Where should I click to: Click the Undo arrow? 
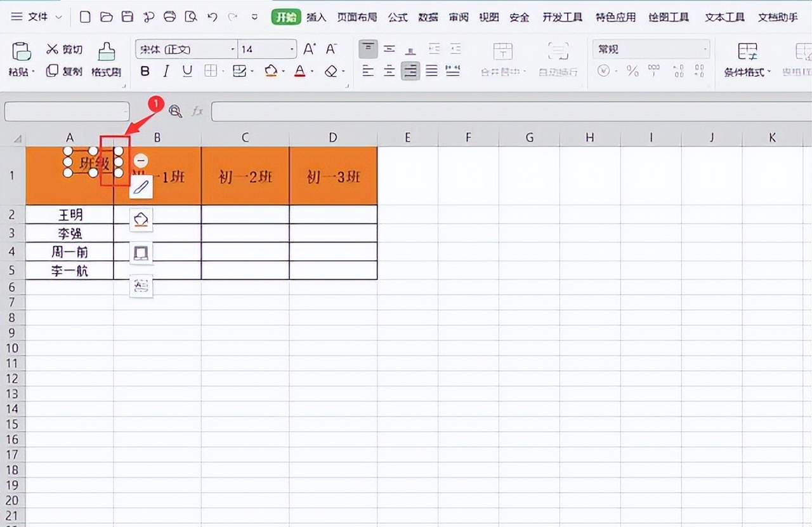(213, 17)
